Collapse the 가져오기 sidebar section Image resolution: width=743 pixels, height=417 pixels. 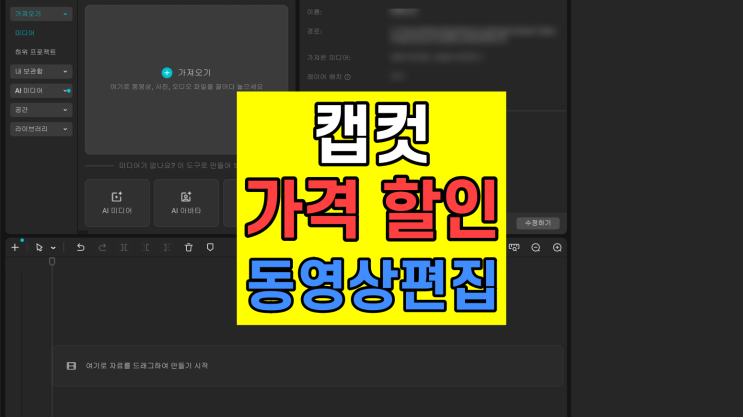pyautogui.click(x=41, y=14)
